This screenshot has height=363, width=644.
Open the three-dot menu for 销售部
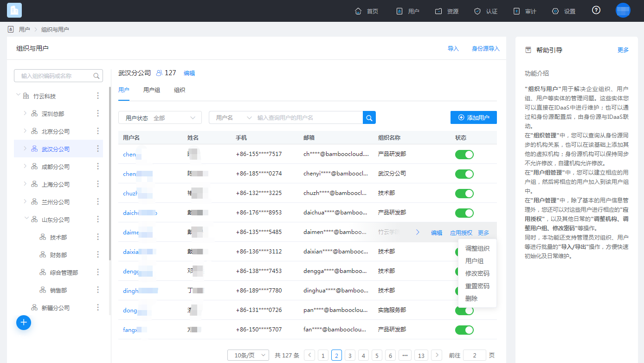tap(98, 290)
